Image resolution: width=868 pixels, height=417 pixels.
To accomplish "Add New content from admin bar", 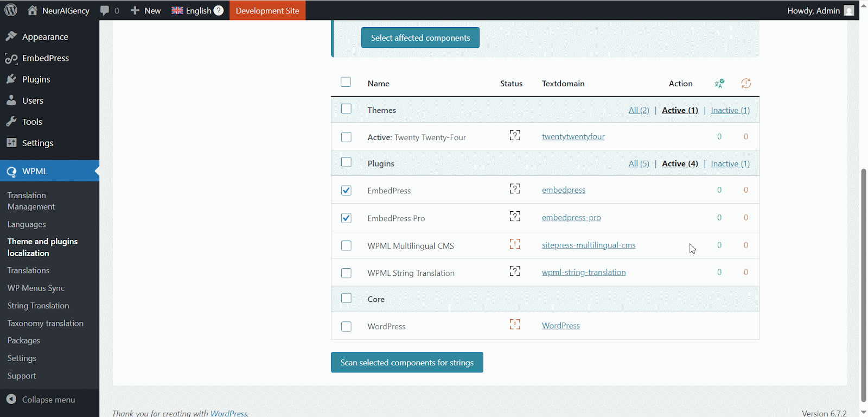I will tap(145, 10).
